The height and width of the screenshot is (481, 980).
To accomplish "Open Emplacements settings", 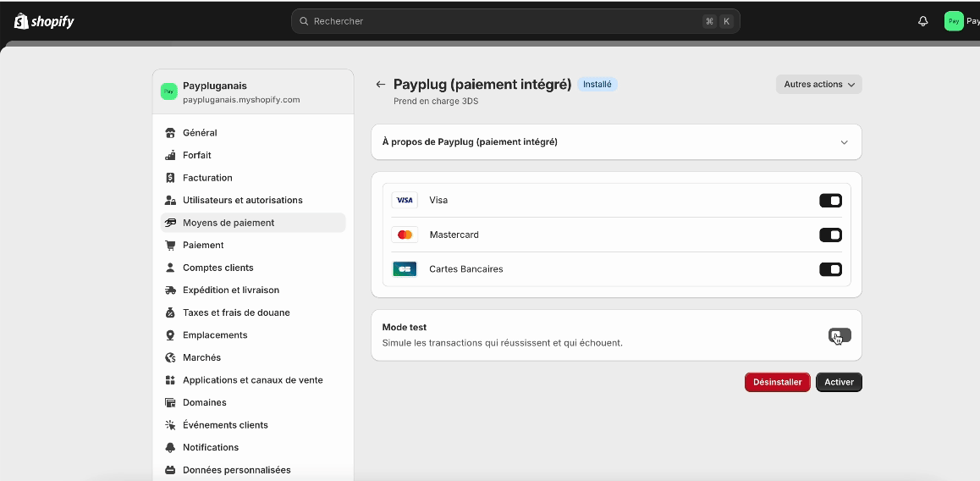I will click(x=253, y=335).
